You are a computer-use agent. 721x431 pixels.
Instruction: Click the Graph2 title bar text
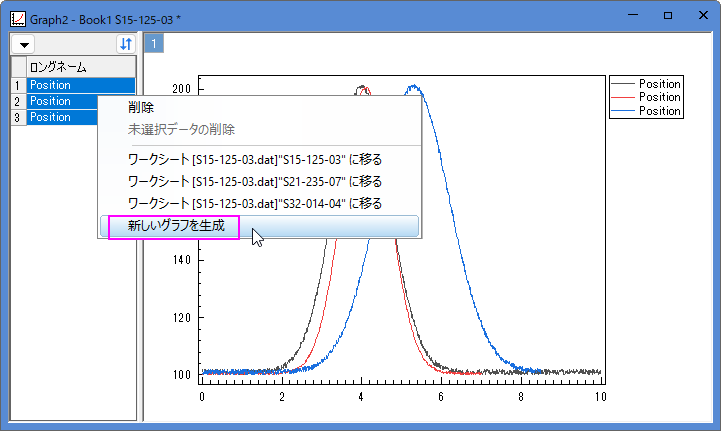coord(105,20)
